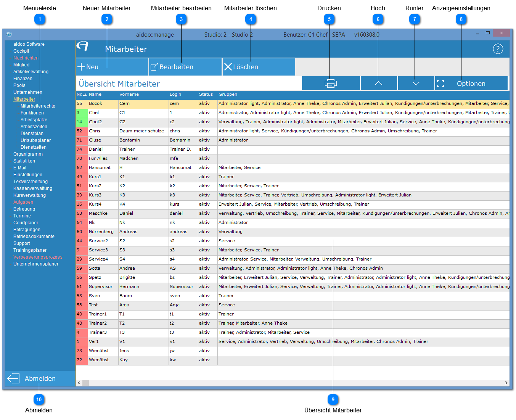Open Statistiken in the side menu
The height and width of the screenshot is (420, 516).
point(24,161)
